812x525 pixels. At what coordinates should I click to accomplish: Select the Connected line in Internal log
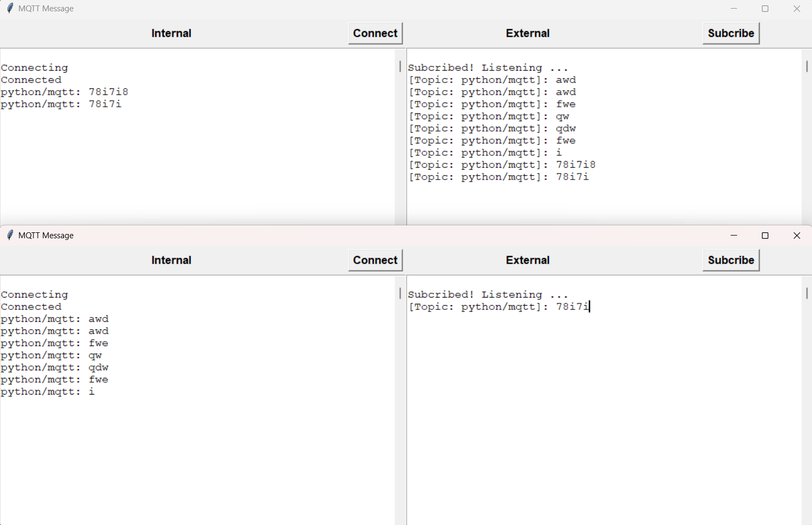point(31,79)
